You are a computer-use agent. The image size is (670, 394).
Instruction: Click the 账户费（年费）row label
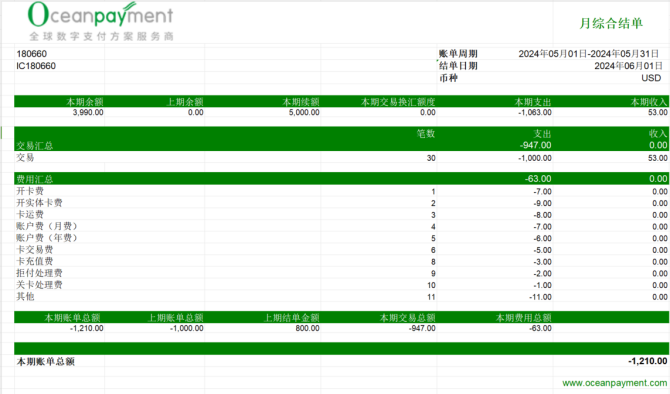pyautogui.click(x=47, y=238)
